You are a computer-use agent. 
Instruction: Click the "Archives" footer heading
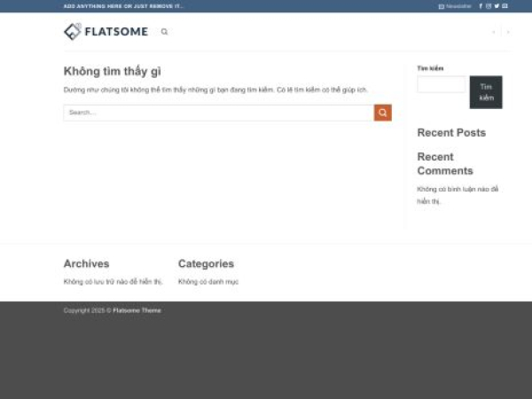coord(86,263)
